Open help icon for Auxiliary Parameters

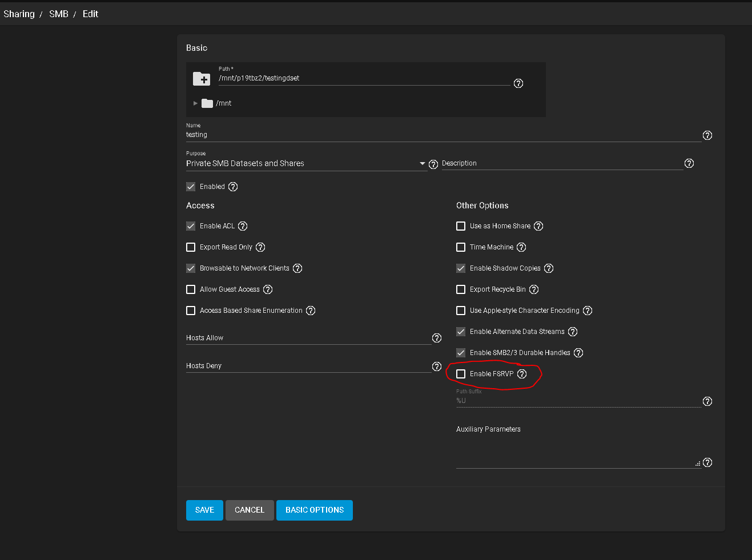707,462
